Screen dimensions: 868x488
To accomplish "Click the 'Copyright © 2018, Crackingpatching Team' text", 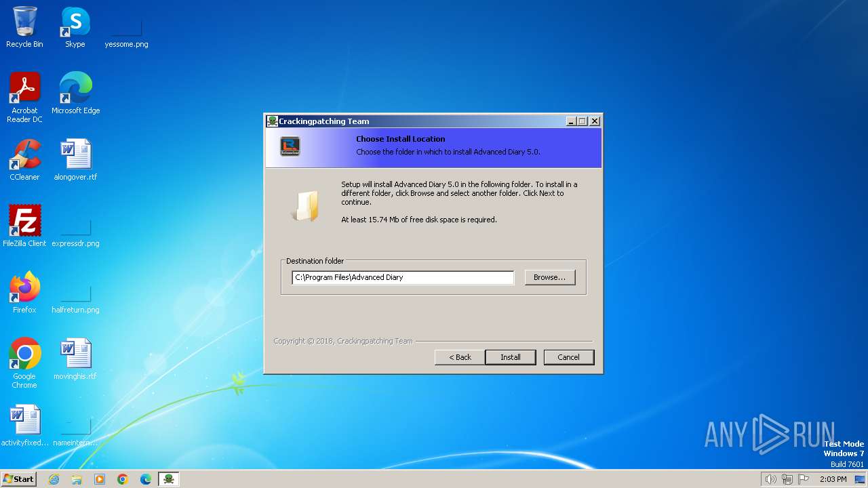I will [343, 341].
